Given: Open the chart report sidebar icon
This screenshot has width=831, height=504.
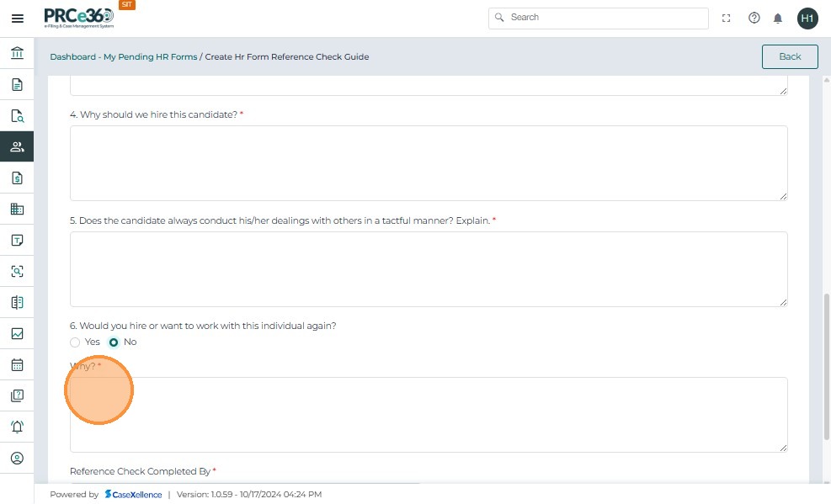Looking at the screenshot, I should coord(17,334).
